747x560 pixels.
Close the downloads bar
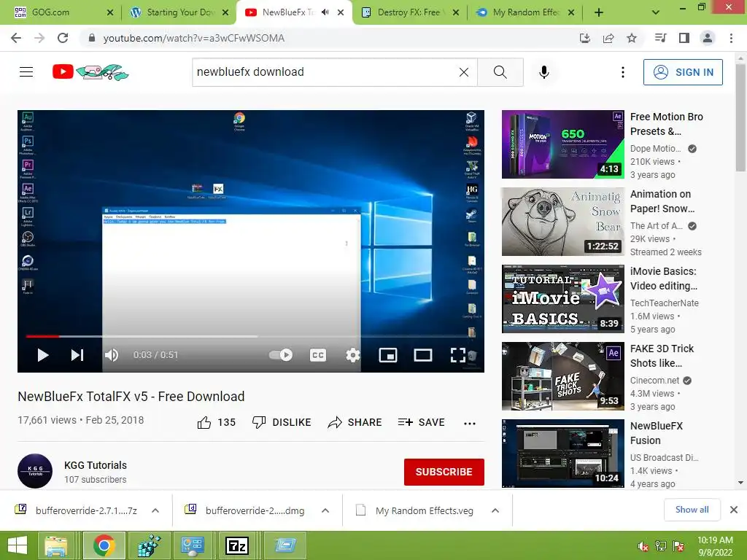(734, 510)
